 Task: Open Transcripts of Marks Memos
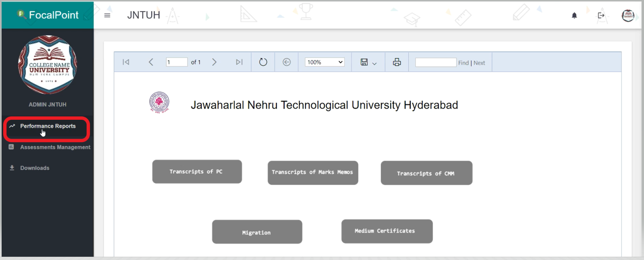click(x=313, y=173)
